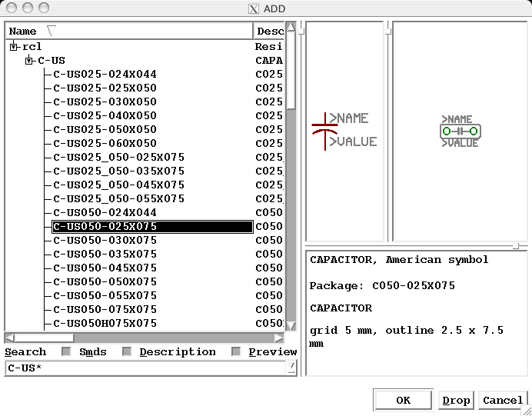Click the splitter handle above description pane
Image resolution: width=532 pixels, height=416 pixels.
click(516, 246)
